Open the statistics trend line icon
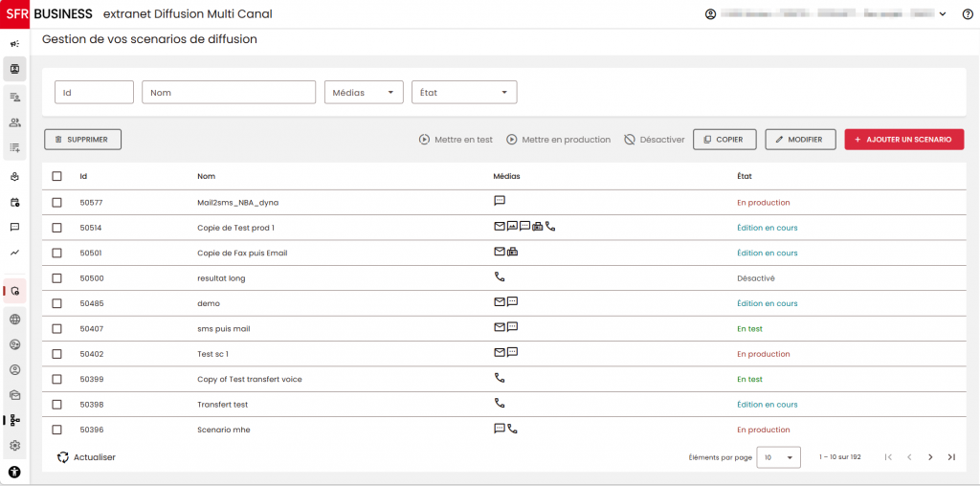980x486 pixels. [x=15, y=253]
